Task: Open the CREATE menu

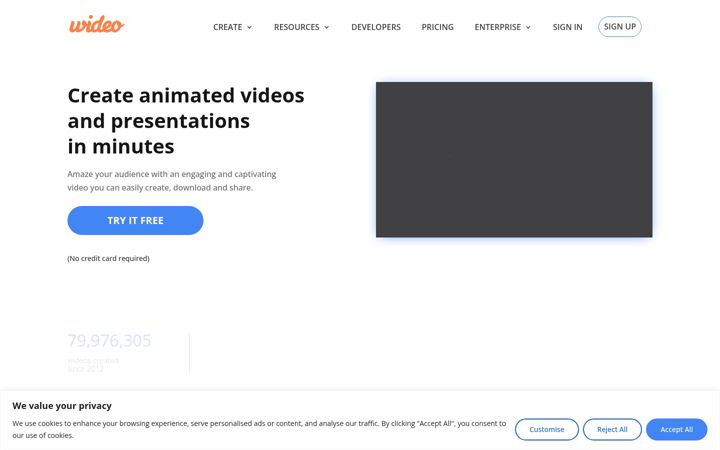Action: pos(227,27)
